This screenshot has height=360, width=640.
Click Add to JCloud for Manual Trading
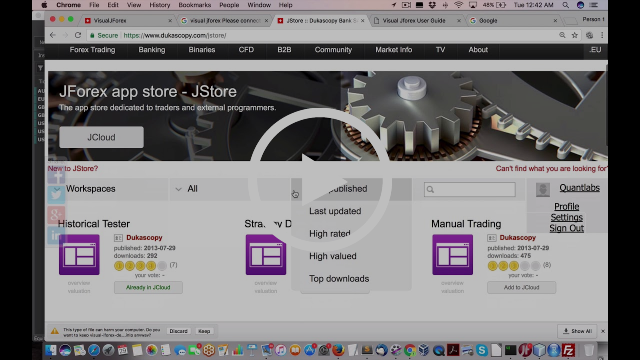521,287
